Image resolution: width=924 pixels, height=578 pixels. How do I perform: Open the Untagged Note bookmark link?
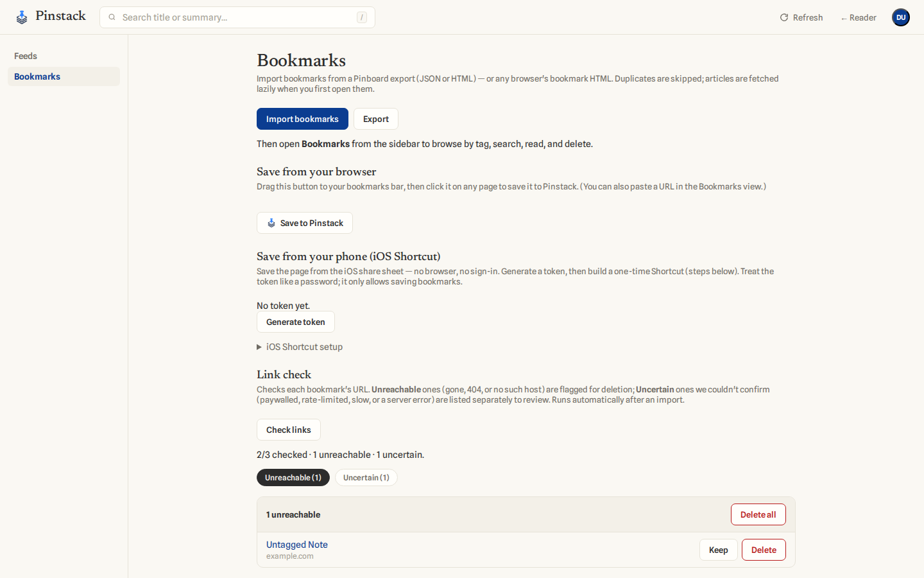(x=297, y=545)
